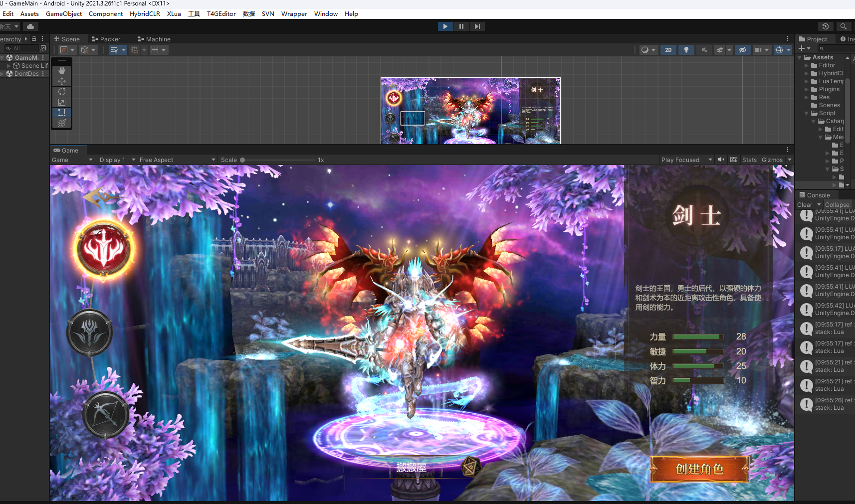Viewport: 855px width, 504px height.
Task: Mute audio in the Game view
Action: click(x=721, y=160)
